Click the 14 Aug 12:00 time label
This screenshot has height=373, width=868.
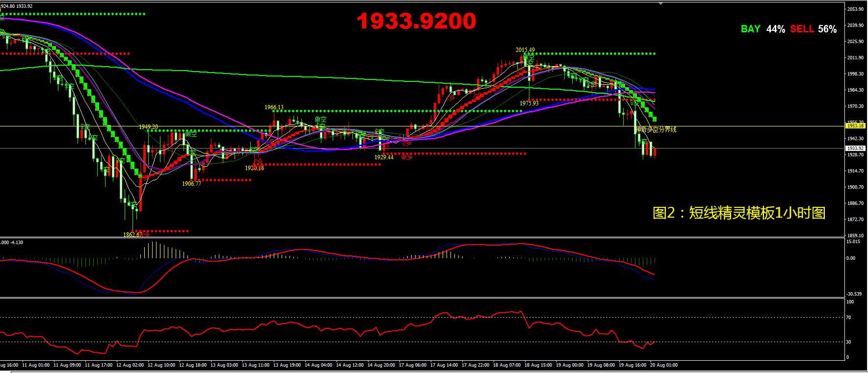(x=350, y=365)
